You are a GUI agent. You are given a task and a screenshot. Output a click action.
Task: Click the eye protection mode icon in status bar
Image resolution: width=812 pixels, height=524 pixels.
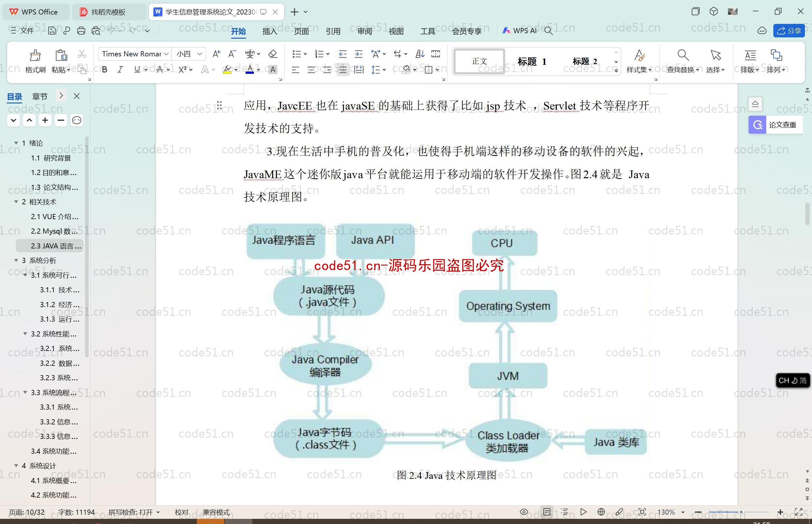(524, 512)
